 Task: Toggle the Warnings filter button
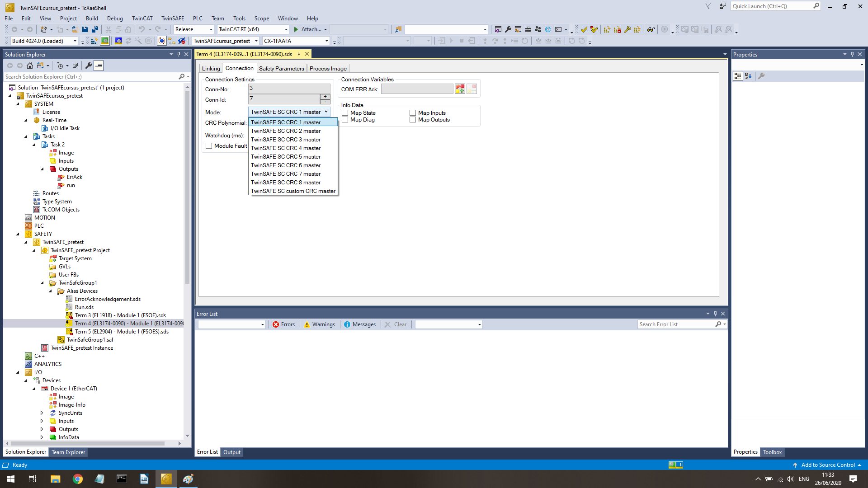(320, 324)
